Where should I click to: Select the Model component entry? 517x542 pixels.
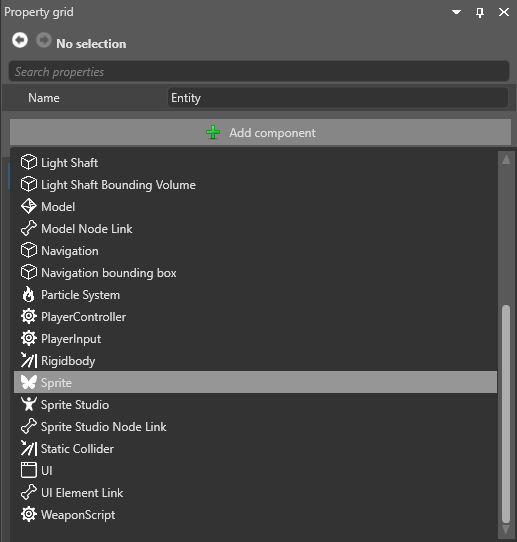click(255, 207)
